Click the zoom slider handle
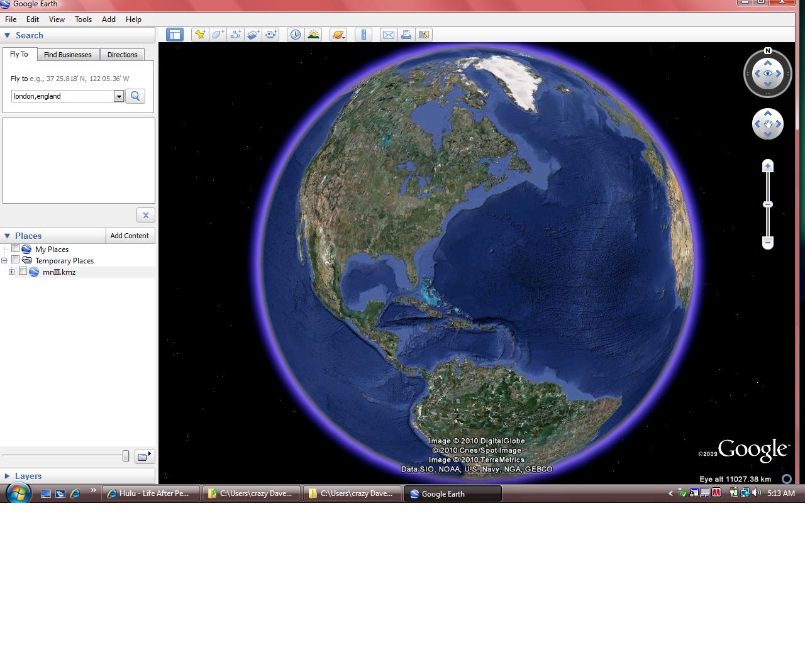The height and width of the screenshot is (672, 805). (768, 204)
